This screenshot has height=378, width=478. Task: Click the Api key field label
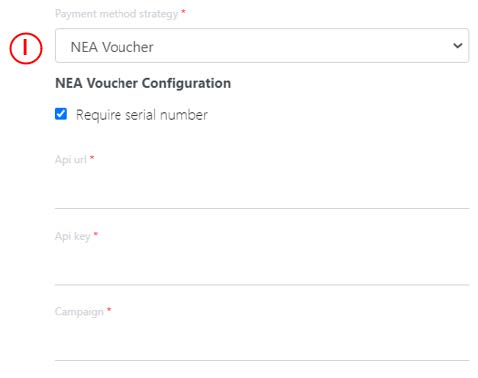coord(73,236)
